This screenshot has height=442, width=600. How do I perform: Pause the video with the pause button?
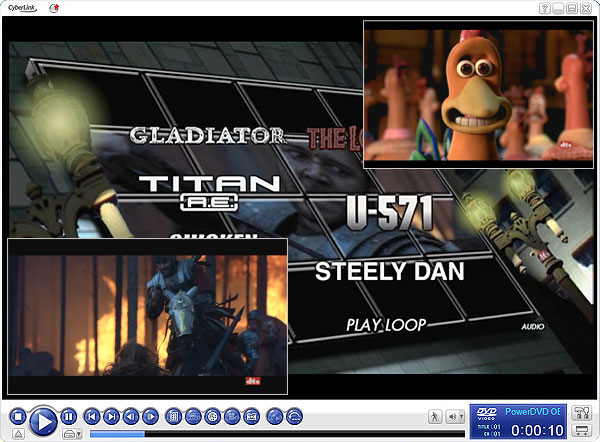pos(68,416)
